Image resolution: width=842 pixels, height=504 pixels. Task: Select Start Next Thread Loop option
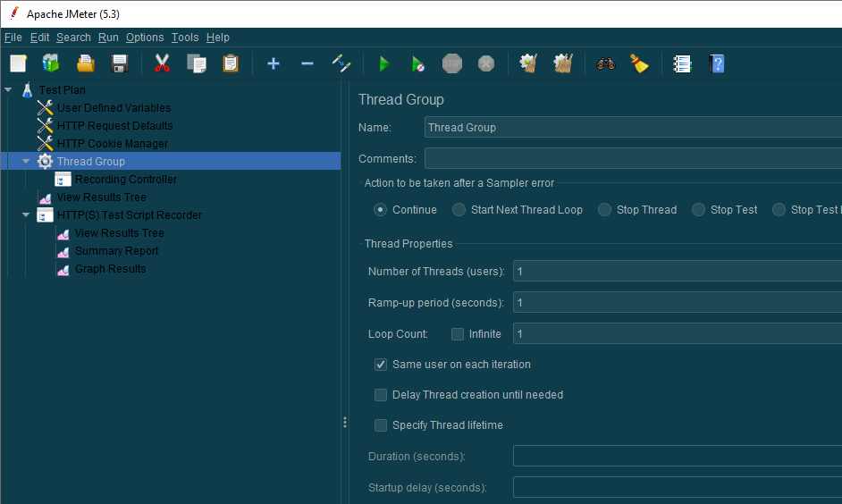pos(459,209)
